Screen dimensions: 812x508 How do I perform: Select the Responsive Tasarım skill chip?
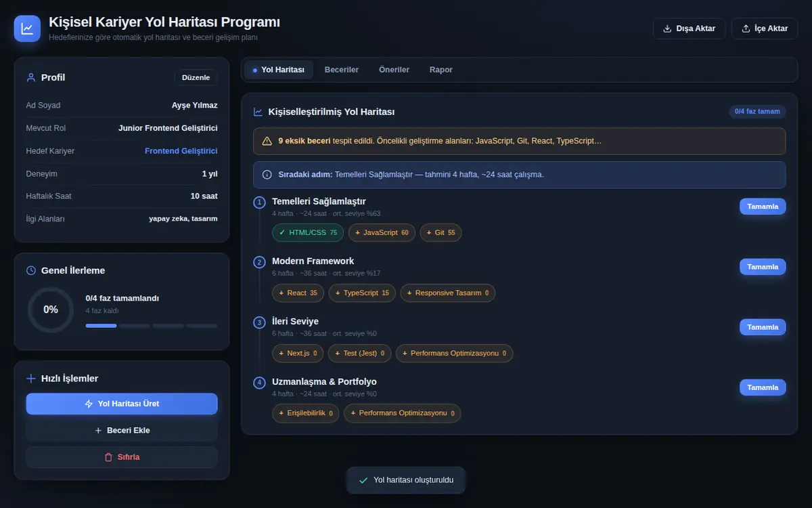click(x=448, y=293)
